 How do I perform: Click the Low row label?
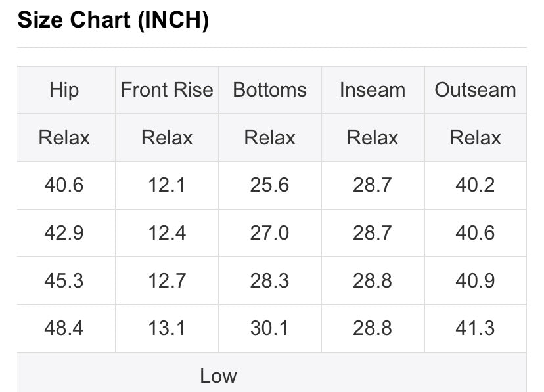(x=218, y=376)
